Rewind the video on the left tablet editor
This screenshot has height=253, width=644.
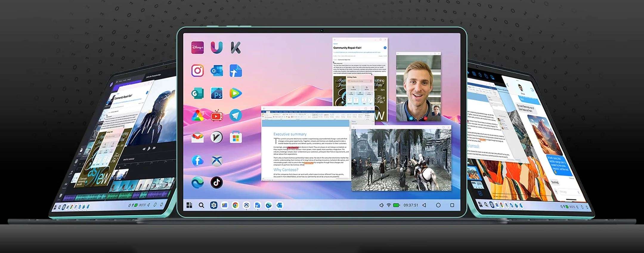144,149
